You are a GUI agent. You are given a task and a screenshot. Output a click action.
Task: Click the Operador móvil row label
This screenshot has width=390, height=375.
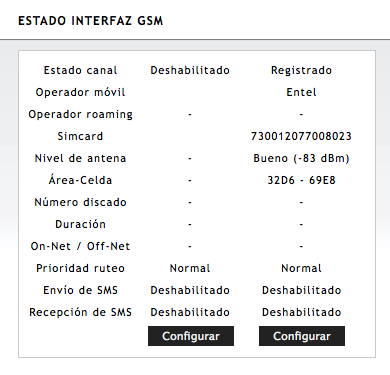(x=80, y=92)
